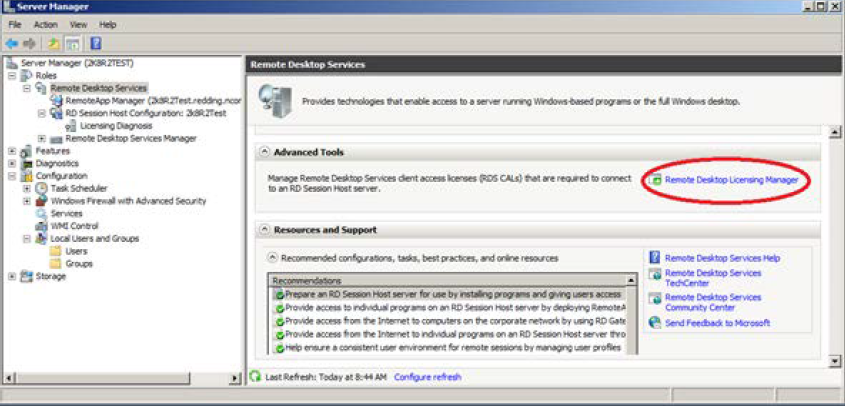Click the RD Session Host Configuration icon
Viewport: 845px width, 407px height.
tap(57, 113)
